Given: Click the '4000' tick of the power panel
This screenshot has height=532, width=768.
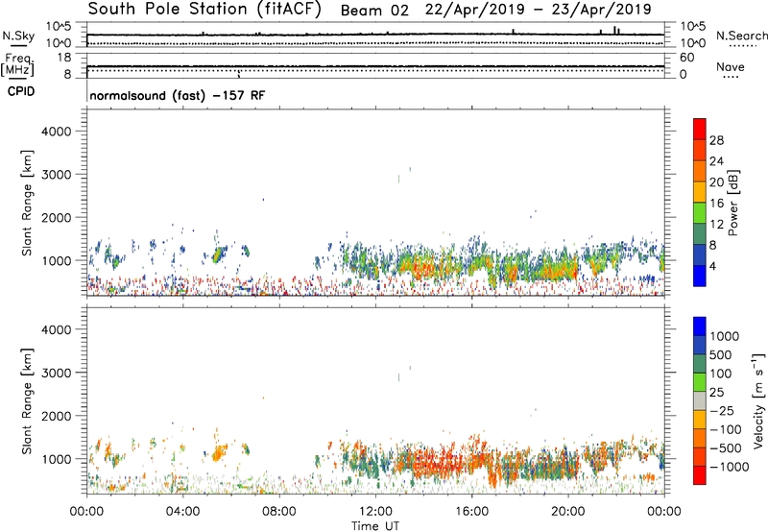Looking at the screenshot, I should point(57,132).
